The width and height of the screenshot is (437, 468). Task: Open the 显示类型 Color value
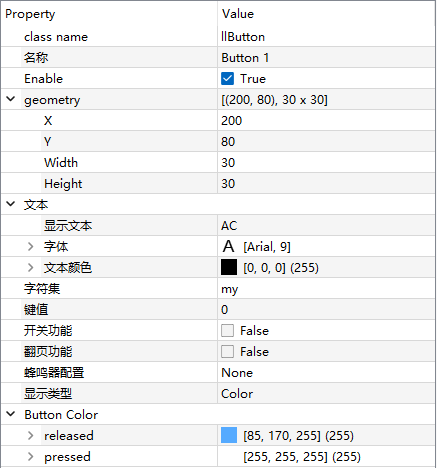tap(327, 394)
